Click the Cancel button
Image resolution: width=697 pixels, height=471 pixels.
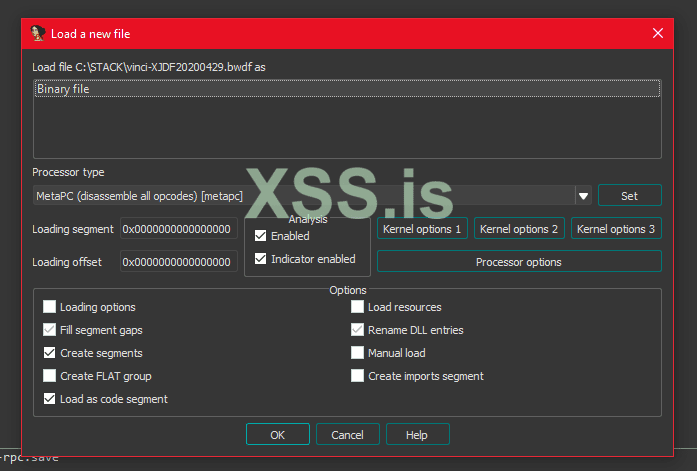pyautogui.click(x=348, y=434)
